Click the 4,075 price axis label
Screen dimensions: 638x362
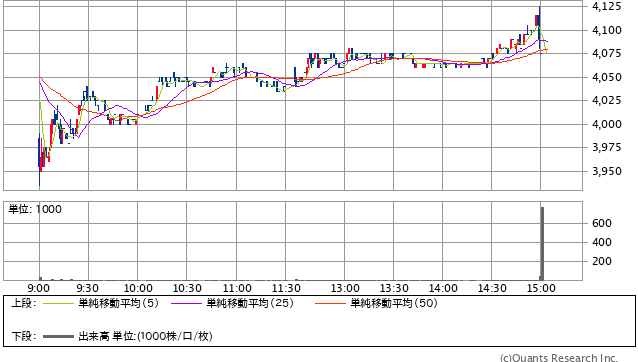[x=607, y=53]
